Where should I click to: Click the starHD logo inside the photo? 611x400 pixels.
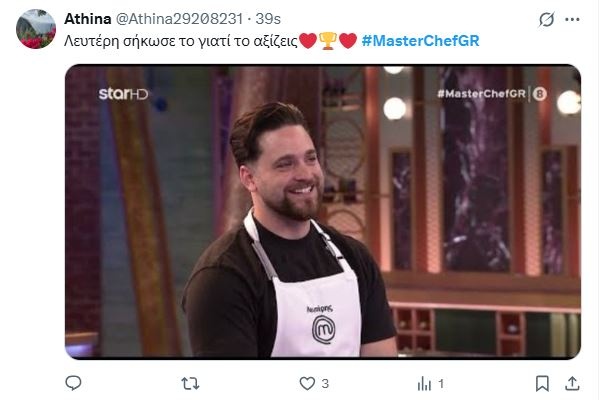click(x=123, y=94)
